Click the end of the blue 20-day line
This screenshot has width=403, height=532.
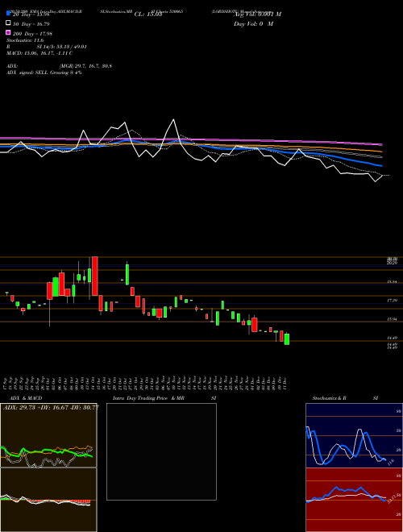381,165
